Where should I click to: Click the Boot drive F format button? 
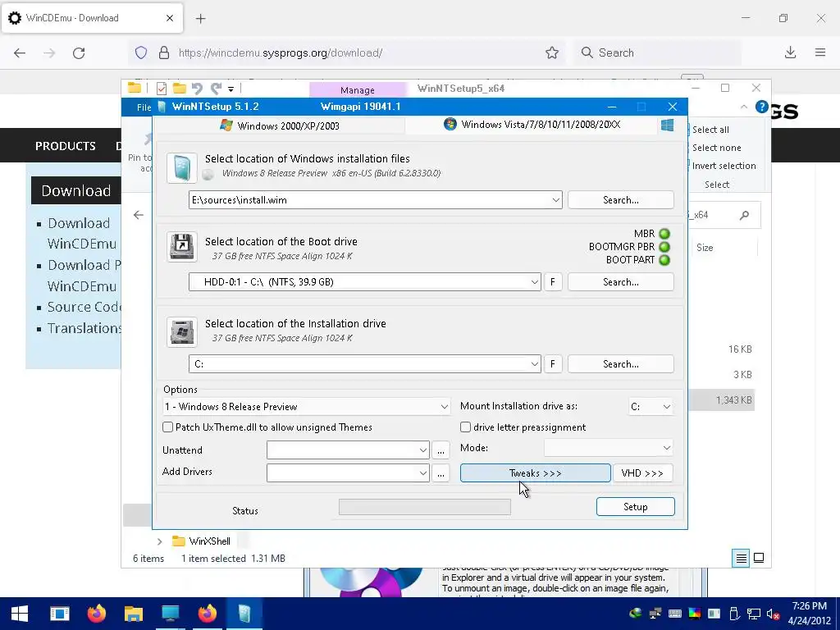[553, 282]
